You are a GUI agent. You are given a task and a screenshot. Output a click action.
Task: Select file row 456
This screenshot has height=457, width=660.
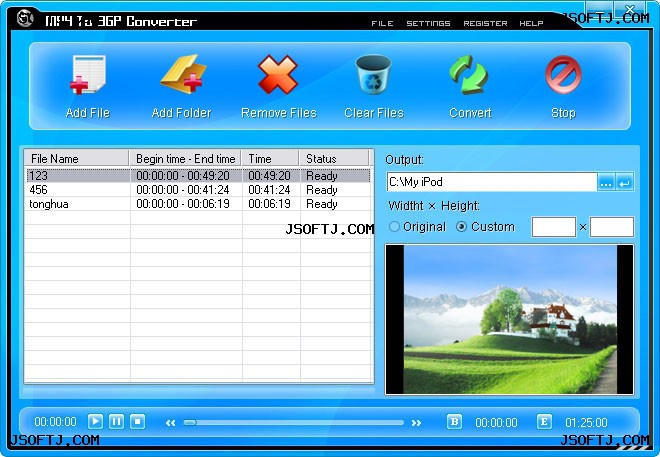(198, 190)
